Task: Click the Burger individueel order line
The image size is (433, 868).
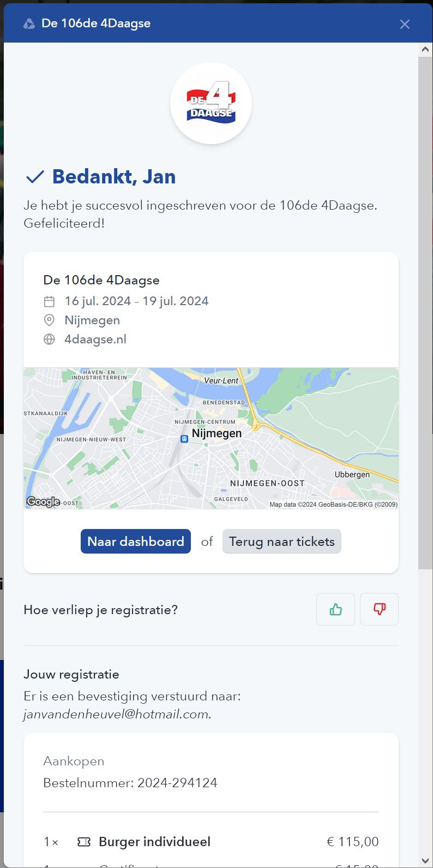Action: (x=211, y=842)
